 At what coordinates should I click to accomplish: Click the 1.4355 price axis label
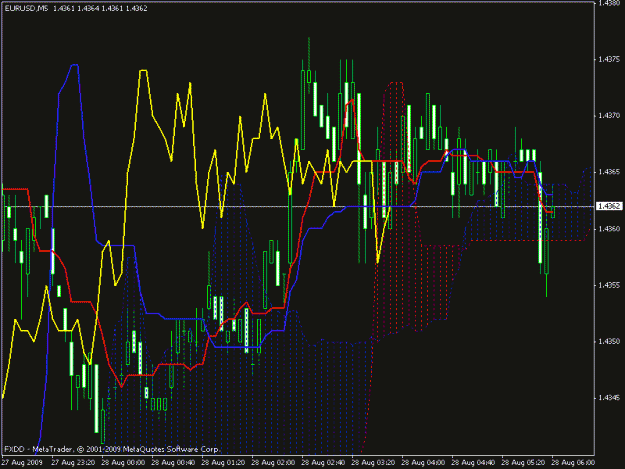click(x=609, y=285)
